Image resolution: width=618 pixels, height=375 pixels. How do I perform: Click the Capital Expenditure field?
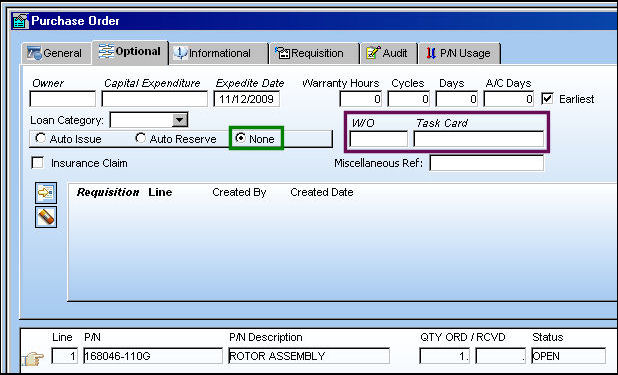tap(154, 99)
